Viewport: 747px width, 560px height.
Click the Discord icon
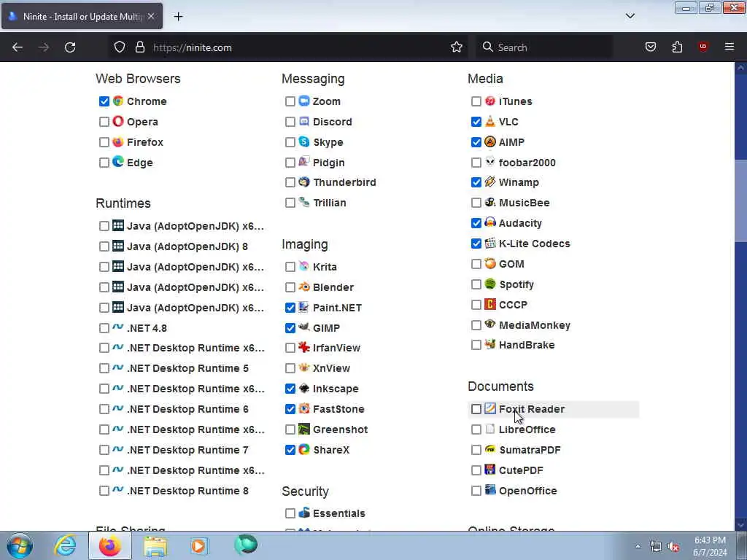coord(304,122)
